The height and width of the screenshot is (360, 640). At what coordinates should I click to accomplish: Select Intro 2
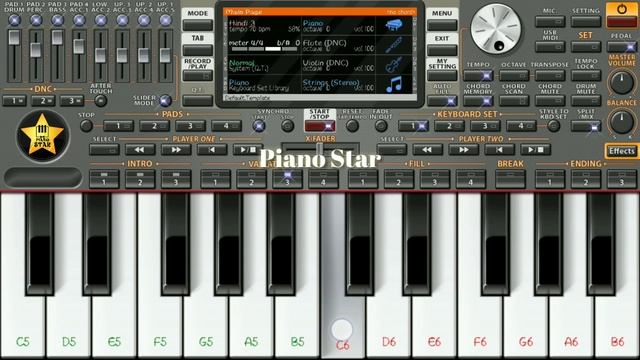pos(140,179)
